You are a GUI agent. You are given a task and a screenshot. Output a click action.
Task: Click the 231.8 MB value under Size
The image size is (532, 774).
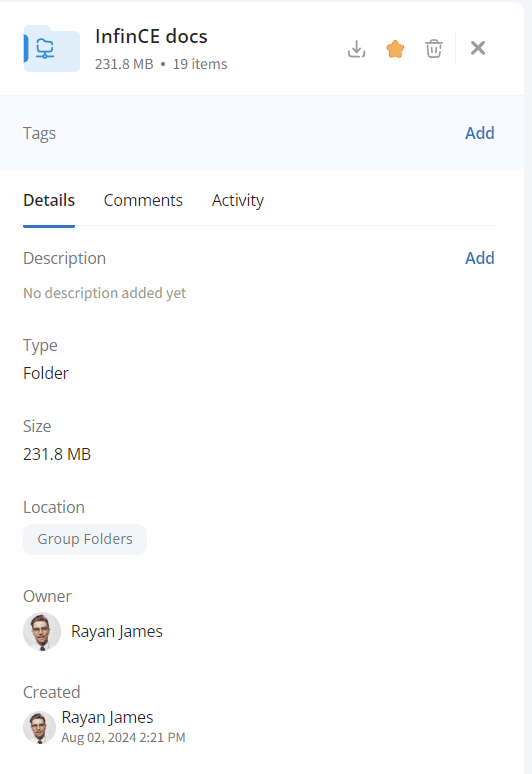coord(57,454)
